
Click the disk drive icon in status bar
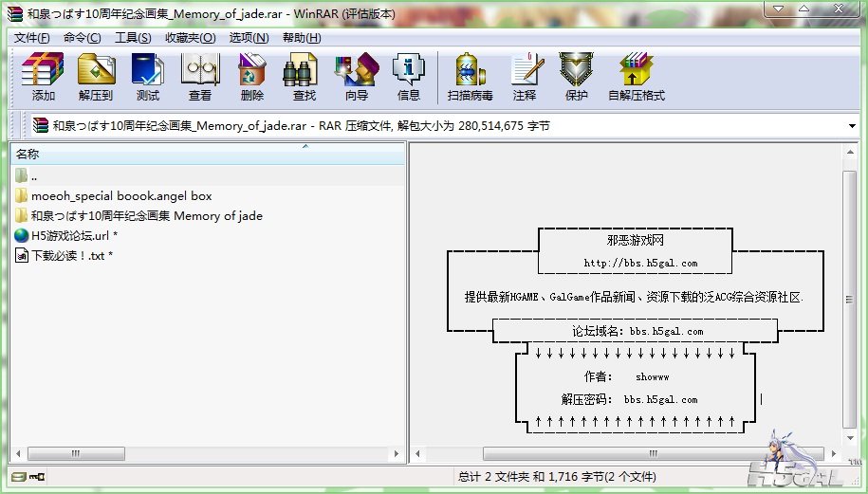tap(19, 476)
